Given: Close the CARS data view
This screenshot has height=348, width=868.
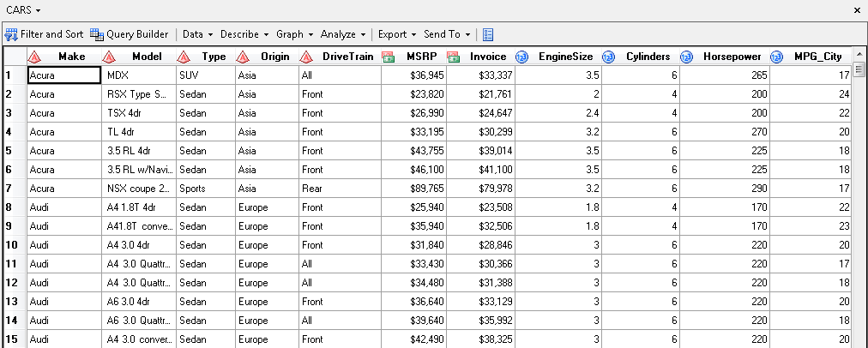Looking at the screenshot, I should (x=858, y=10).
